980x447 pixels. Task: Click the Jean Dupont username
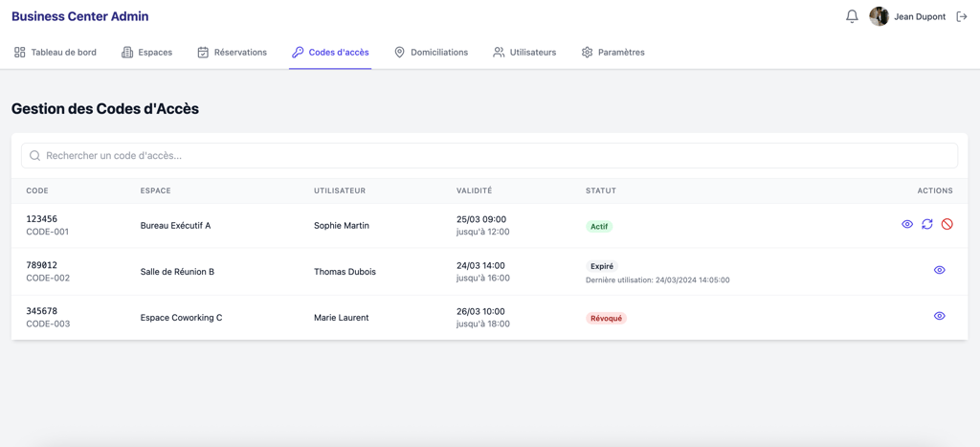tap(920, 17)
